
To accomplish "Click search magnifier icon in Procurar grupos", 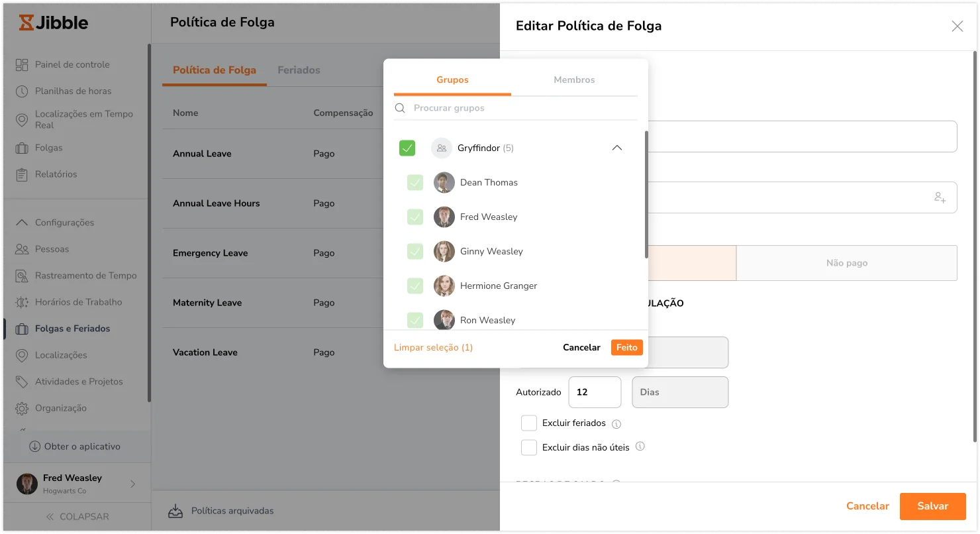I will (400, 108).
